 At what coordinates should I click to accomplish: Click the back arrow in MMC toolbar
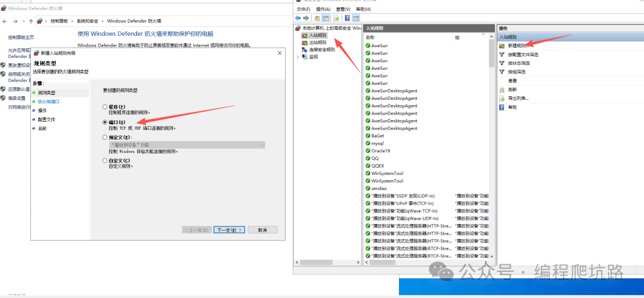pyautogui.click(x=298, y=18)
